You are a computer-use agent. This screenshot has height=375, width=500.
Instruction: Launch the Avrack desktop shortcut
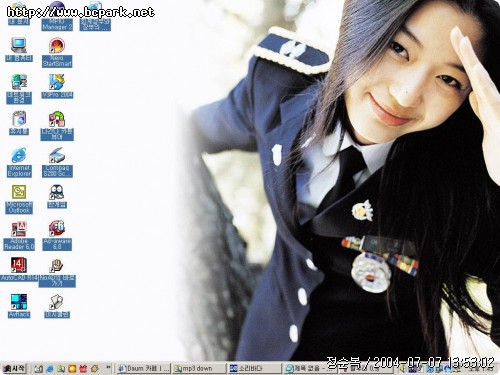[x=19, y=306]
